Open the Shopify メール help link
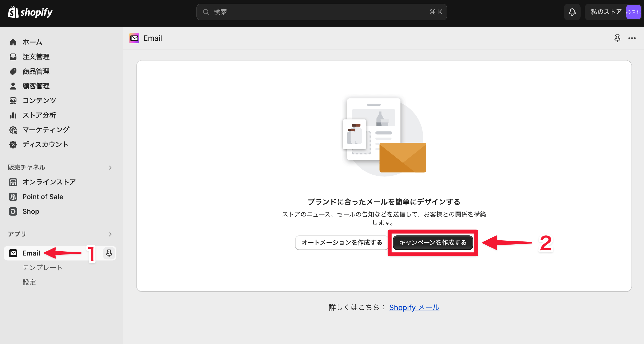Image resolution: width=644 pixels, height=344 pixels. tap(414, 307)
